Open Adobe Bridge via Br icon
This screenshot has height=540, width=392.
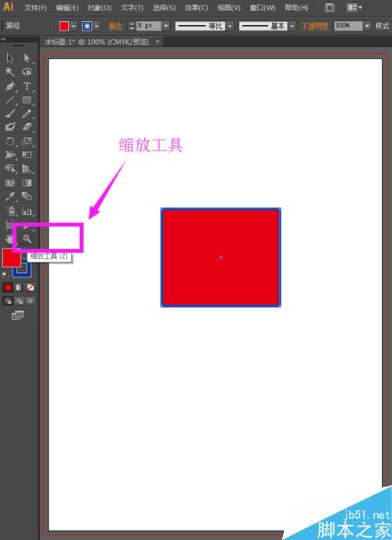[x=329, y=7]
